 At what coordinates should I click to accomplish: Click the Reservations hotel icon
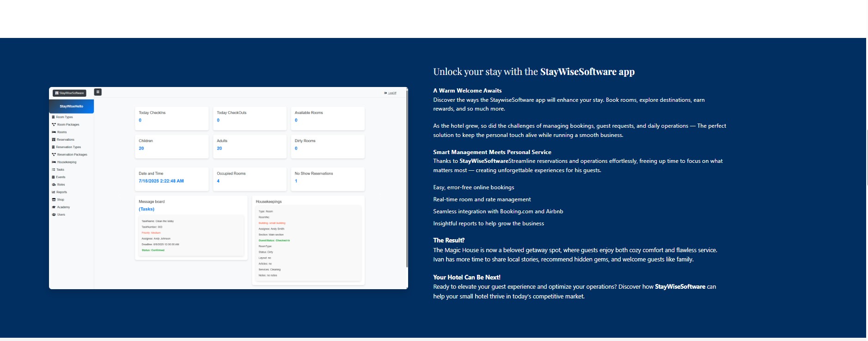click(x=54, y=140)
